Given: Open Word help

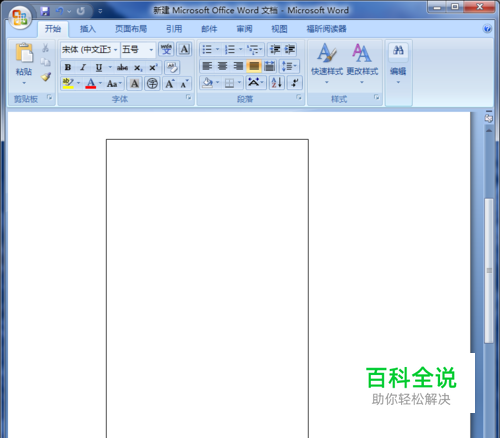Looking at the screenshot, I should click(x=487, y=29).
